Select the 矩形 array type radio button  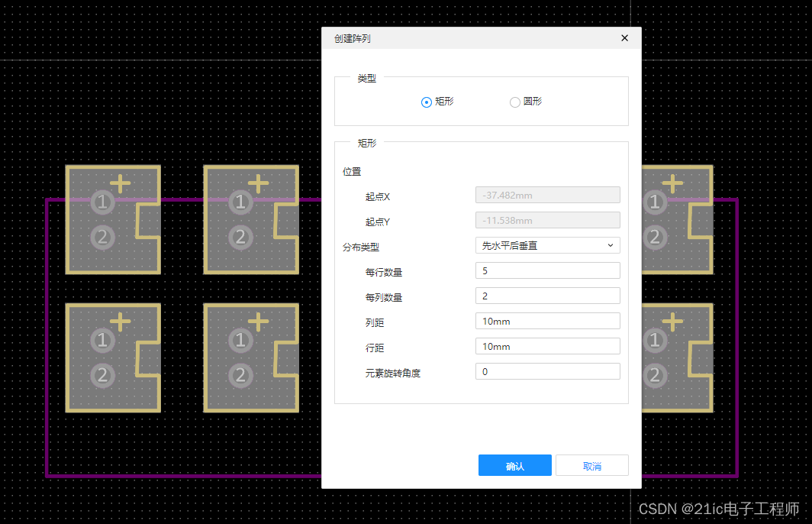point(426,102)
